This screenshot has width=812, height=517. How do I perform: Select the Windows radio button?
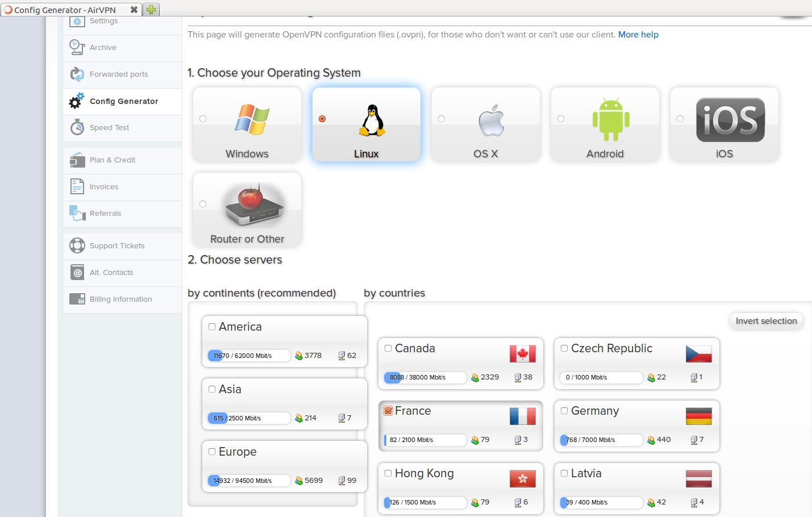pyautogui.click(x=203, y=119)
